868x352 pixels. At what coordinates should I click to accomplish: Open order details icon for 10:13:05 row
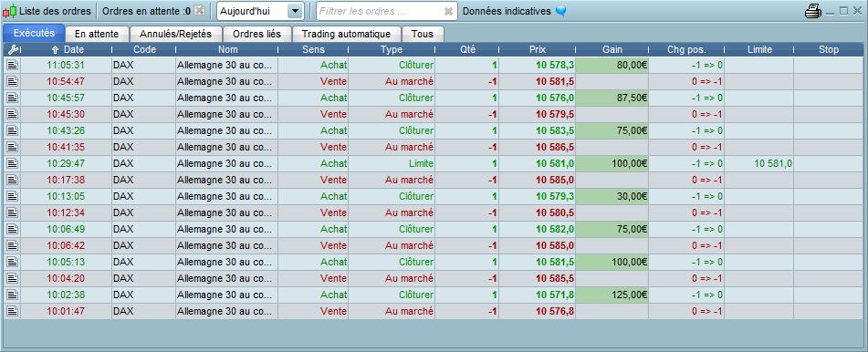click(x=12, y=196)
